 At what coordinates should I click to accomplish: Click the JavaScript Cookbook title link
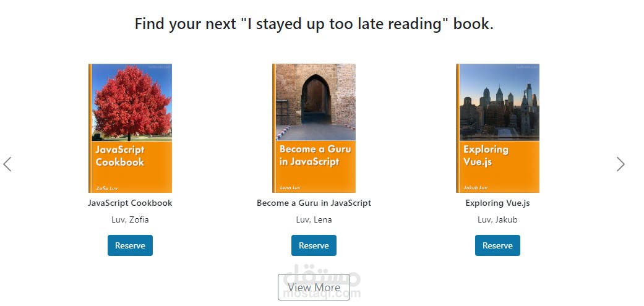(130, 203)
